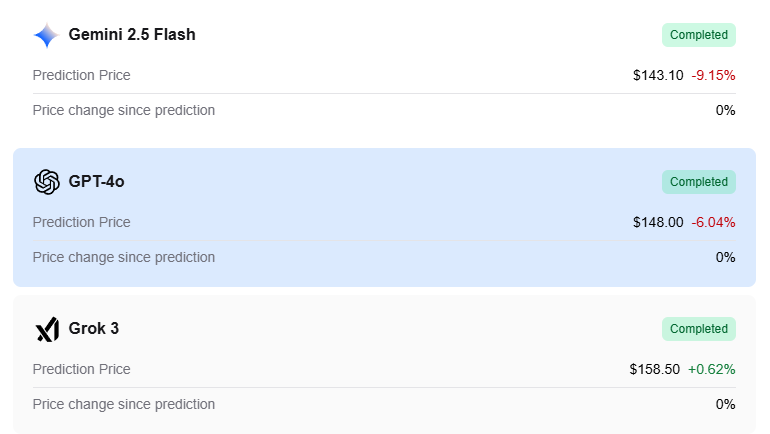This screenshot has width=770, height=434.
Task: Select the -9.15% change value
Action: pos(713,75)
